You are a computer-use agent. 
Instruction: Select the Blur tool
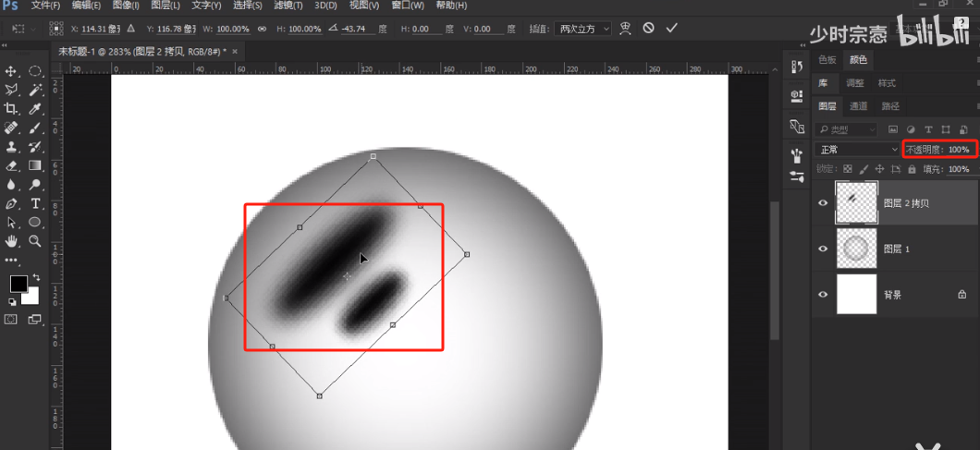click(10, 185)
